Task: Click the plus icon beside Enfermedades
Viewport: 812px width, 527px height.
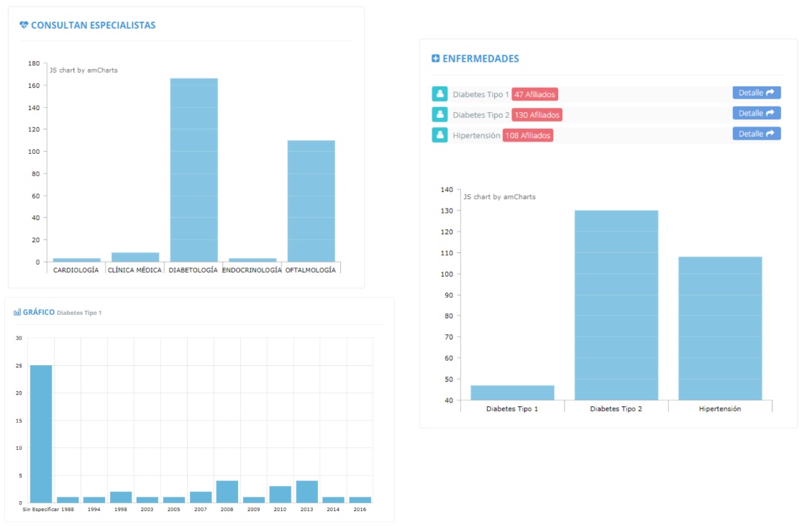Action: coord(435,59)
